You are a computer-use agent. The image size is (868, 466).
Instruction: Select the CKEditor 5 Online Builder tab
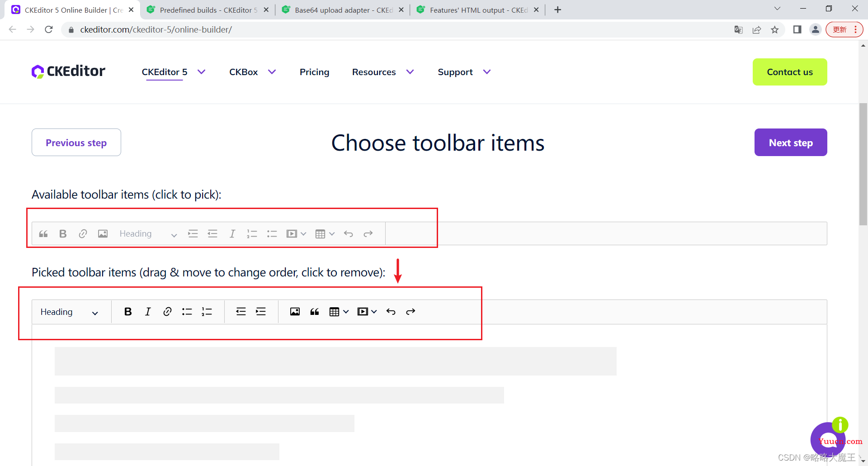pos(73,10)
